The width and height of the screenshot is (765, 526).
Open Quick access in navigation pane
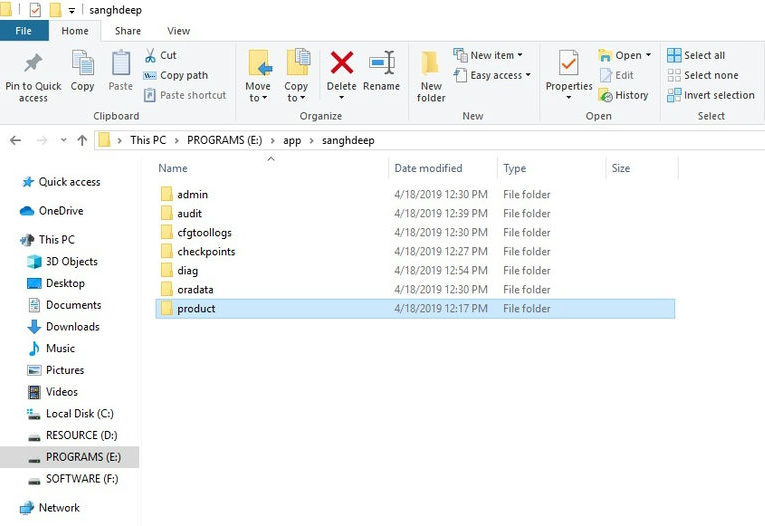(61, 182)
